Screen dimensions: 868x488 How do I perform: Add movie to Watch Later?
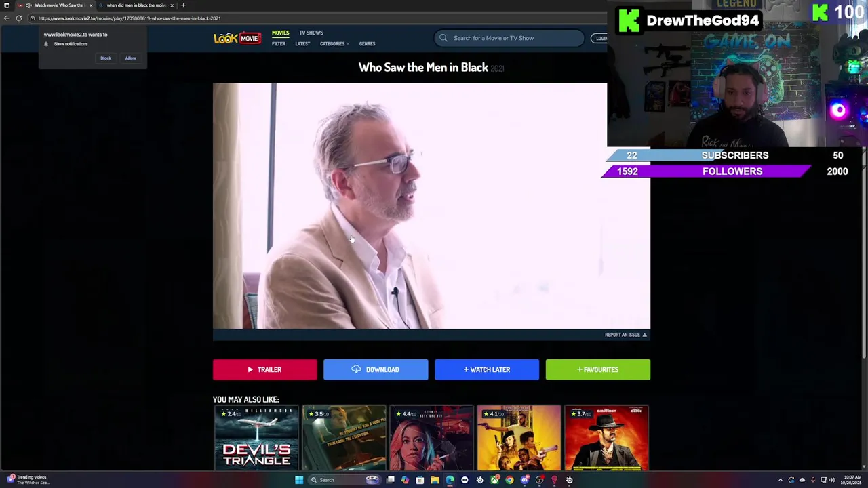[487, 369]
